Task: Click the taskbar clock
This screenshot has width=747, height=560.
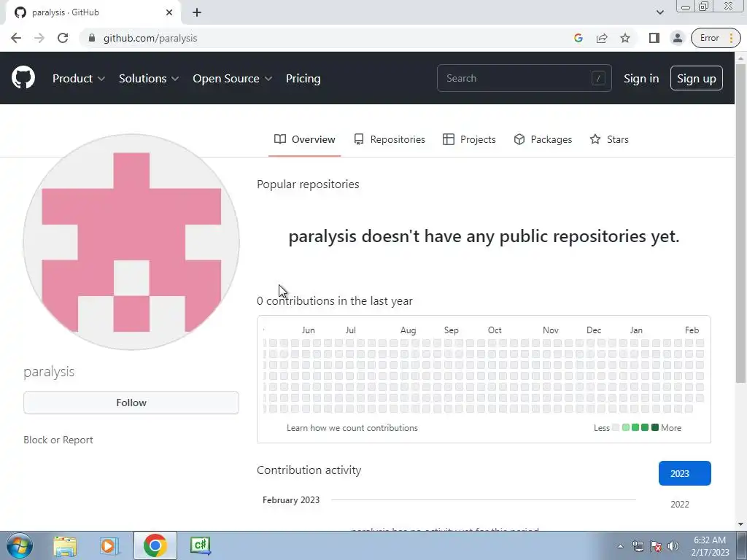Action: [x=710, y=546]
